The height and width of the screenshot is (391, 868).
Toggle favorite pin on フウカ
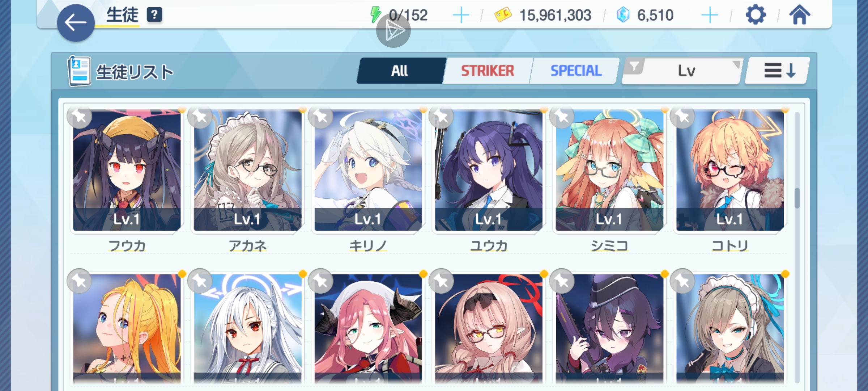79,117
